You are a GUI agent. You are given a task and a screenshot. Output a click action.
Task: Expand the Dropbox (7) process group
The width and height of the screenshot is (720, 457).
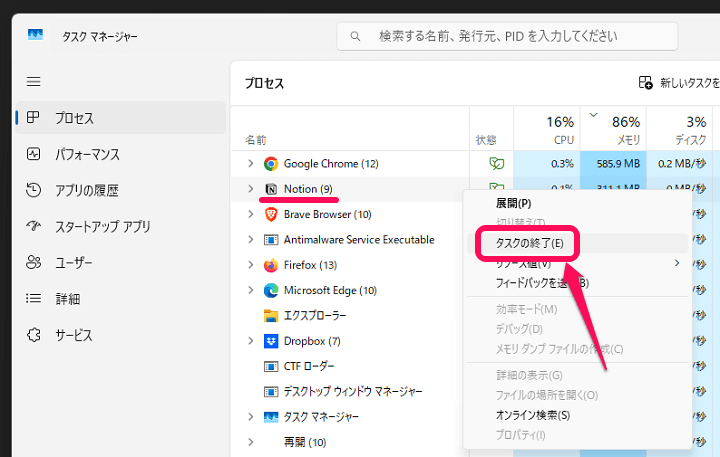coord(250,341)
